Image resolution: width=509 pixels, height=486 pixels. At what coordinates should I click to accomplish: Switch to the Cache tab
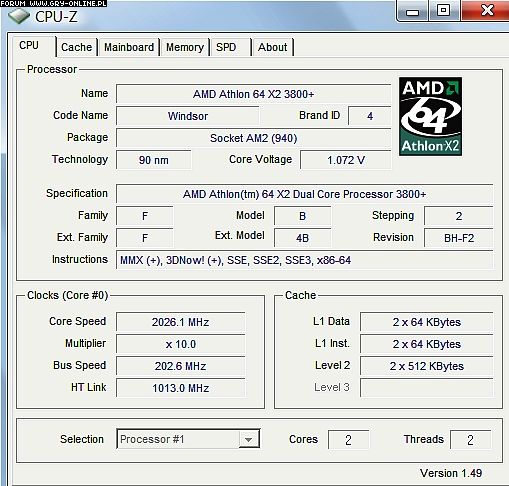77,47
